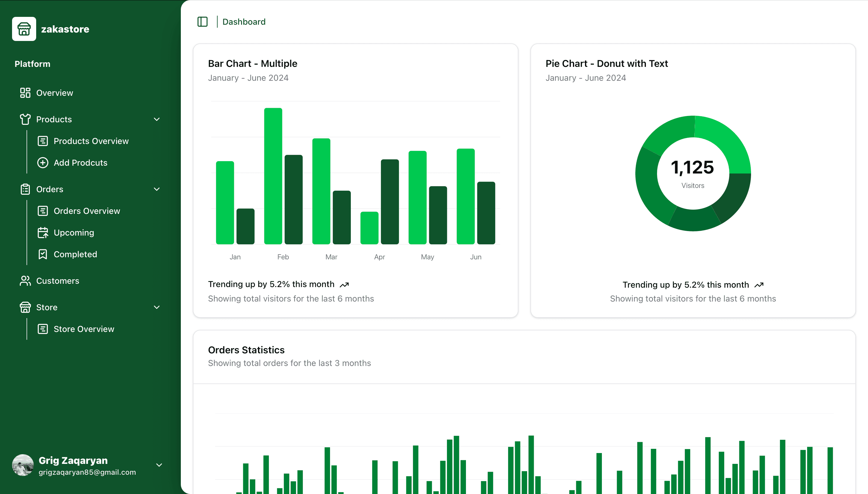Click the Orders Overview list icon
This screenshot has height=494, width=868.
coord(43,211)
